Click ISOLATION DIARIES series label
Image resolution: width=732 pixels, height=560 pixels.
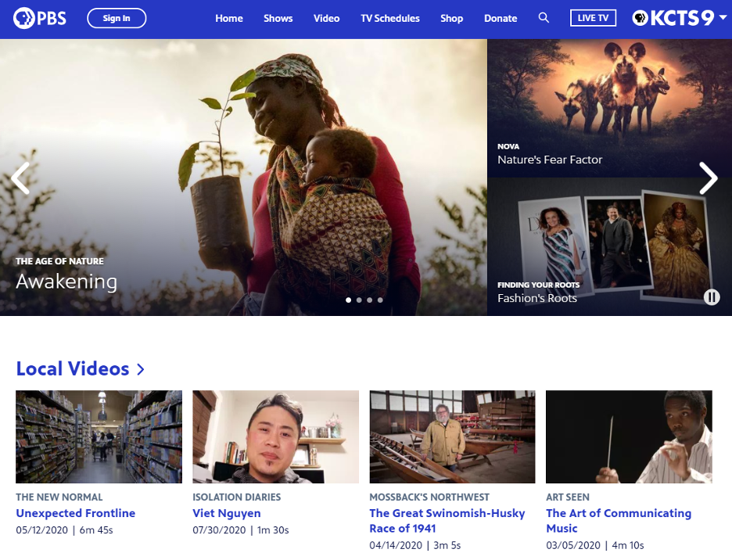point(237,497)
